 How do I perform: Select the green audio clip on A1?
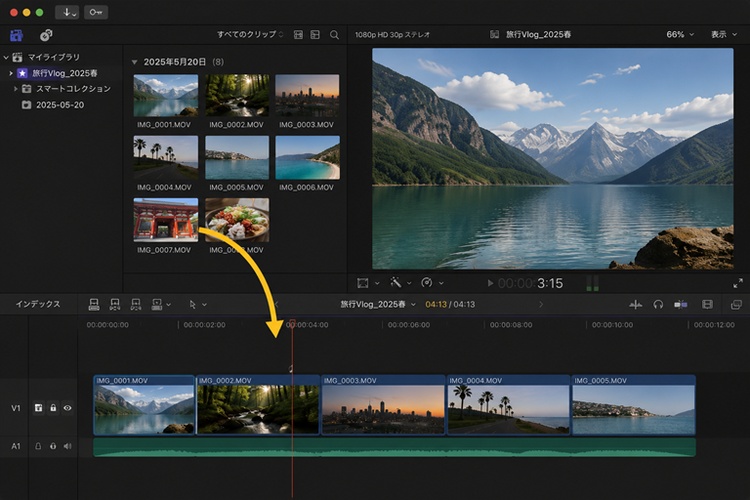click(394, 447)
